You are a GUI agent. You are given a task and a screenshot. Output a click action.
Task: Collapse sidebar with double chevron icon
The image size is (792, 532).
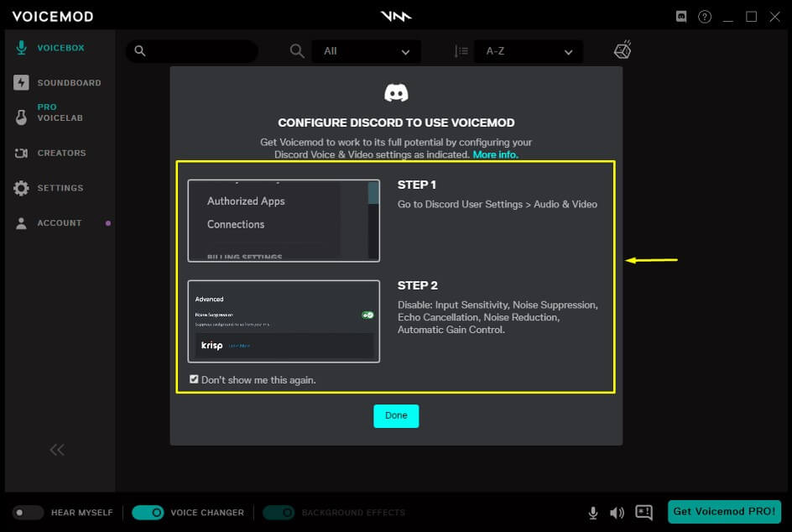click(x=57, y=450)
